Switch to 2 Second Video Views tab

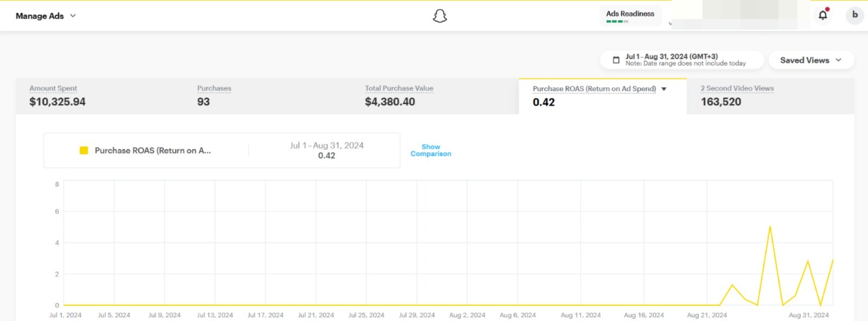(737, 96)
